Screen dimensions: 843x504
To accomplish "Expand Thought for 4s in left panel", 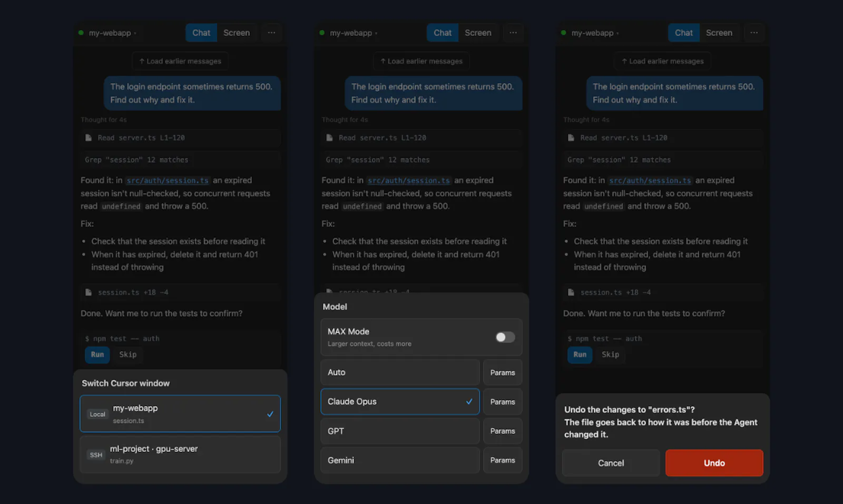I will click(104, 120).
